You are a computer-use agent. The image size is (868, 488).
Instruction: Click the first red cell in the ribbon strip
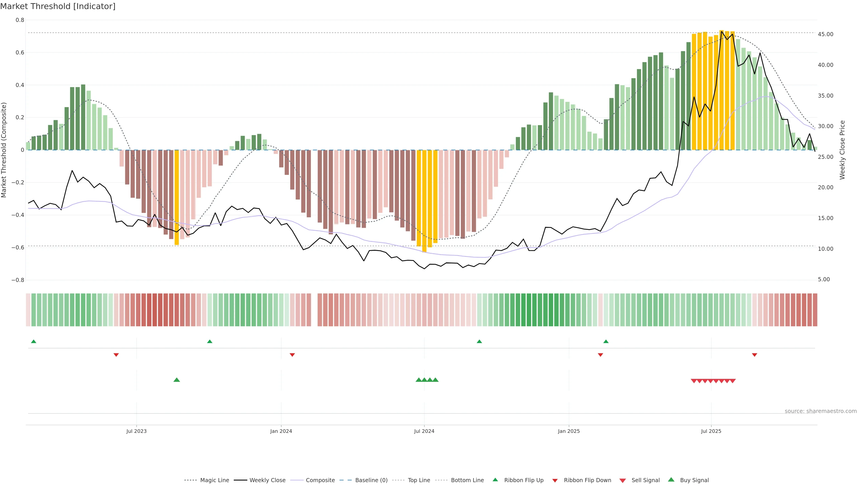coord(28,310)
